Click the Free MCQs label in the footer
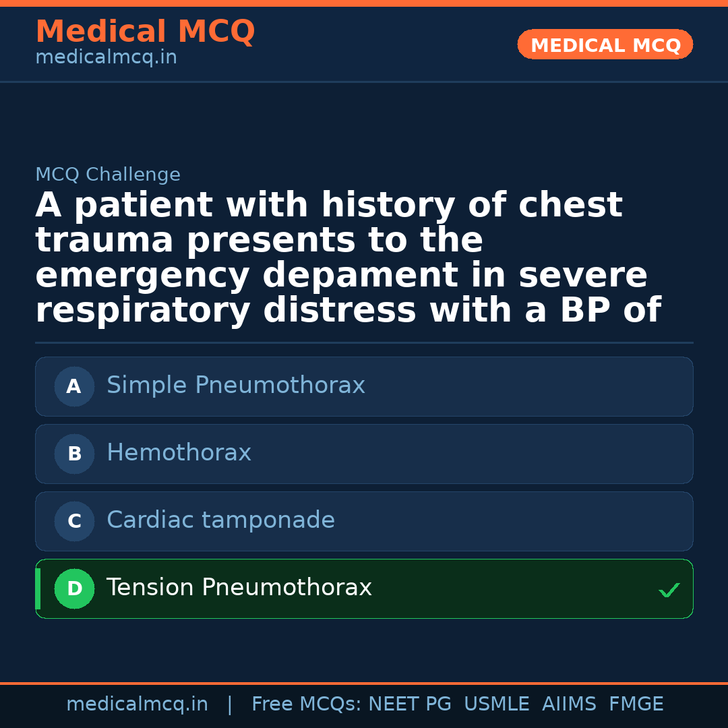This screenshot has width=728, height=728. pos(306,704)
